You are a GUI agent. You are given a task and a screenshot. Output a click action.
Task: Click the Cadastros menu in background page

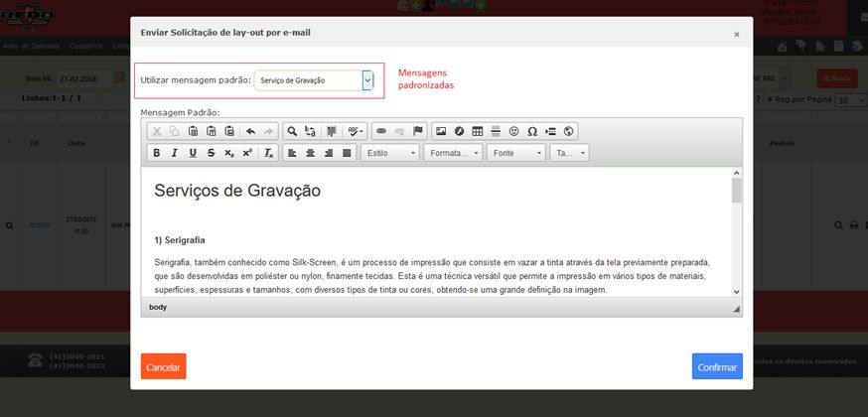[x=85, y=47]
